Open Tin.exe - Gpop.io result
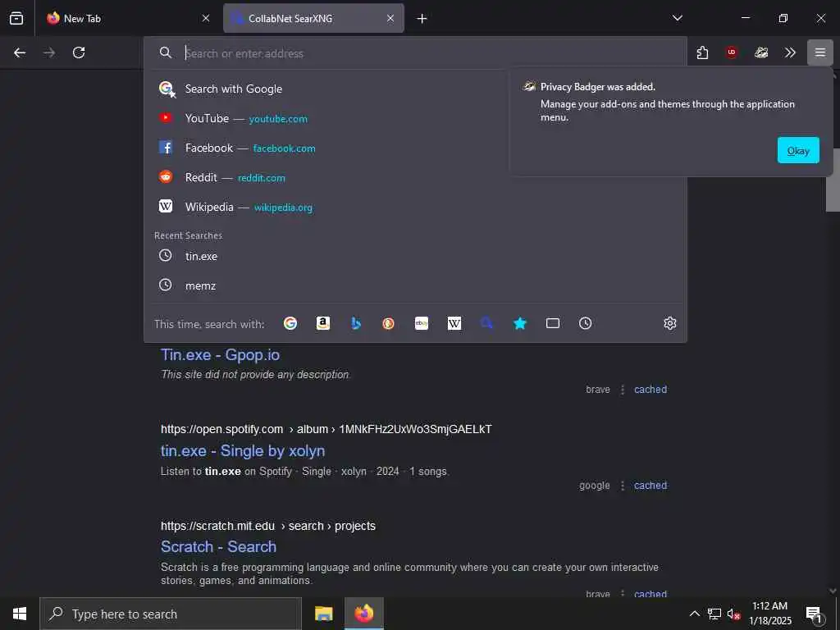This screenshot has height=630, width=840. (x=220, y=354)
